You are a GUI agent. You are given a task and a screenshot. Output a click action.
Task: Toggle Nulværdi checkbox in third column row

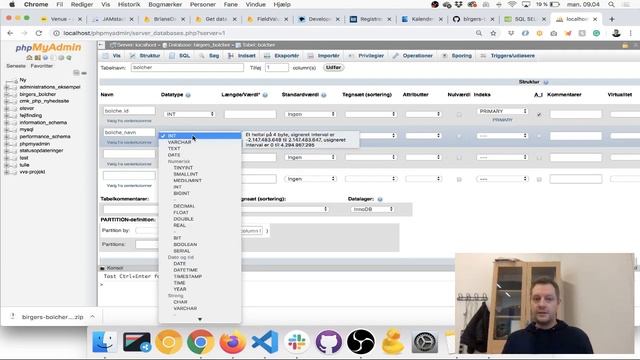coord(459,158)
